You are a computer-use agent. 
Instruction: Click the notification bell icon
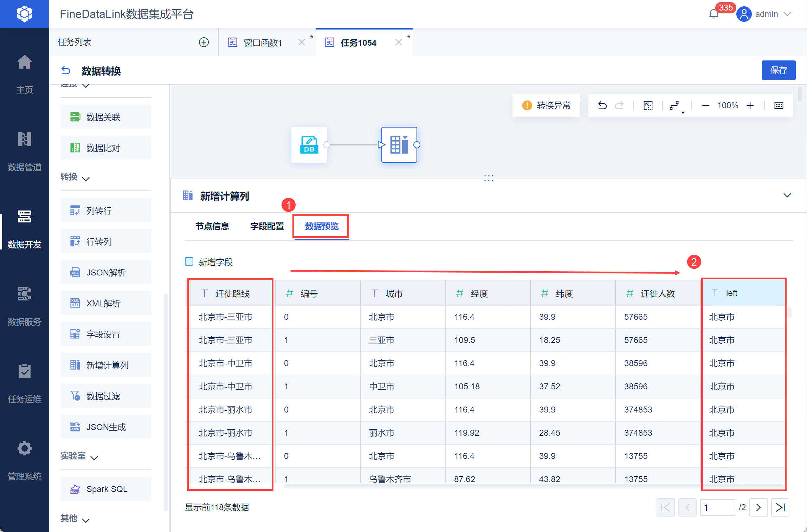pos(714,14)
